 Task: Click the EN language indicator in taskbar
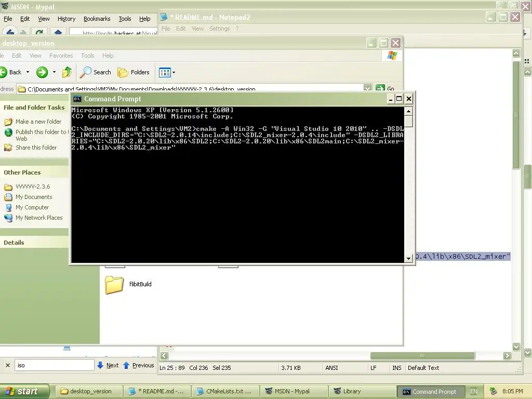click(474, 391)
